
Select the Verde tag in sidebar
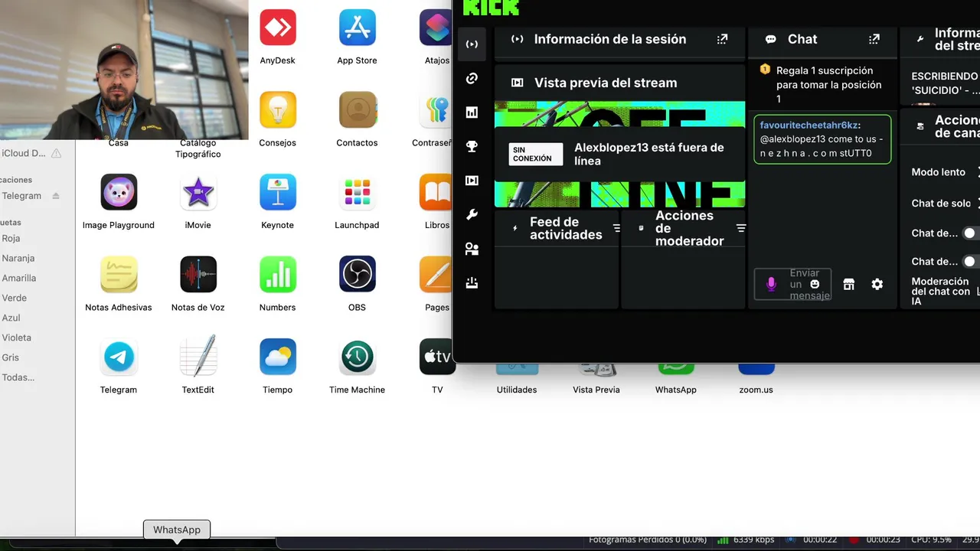(x=14, y=298)
